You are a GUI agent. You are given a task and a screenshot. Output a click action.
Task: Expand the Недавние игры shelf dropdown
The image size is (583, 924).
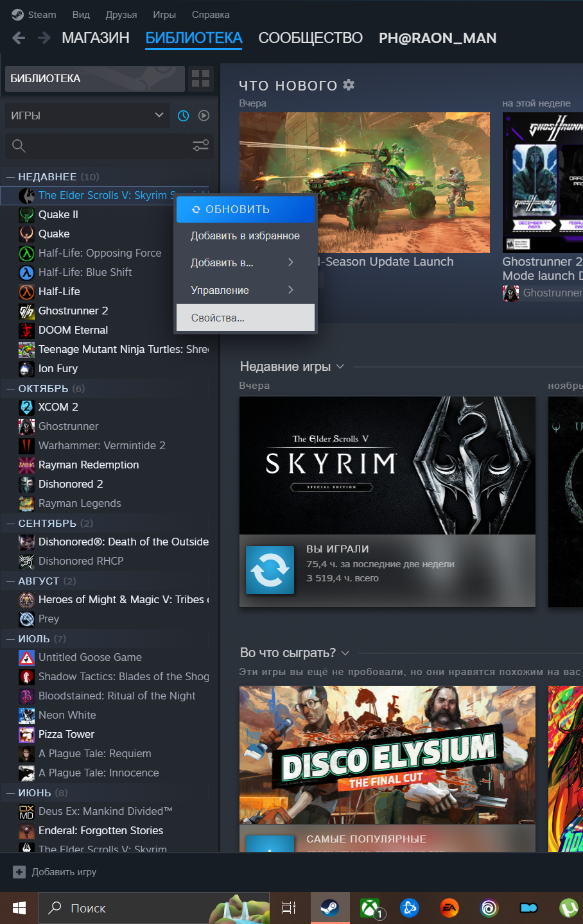coord(340,366)
